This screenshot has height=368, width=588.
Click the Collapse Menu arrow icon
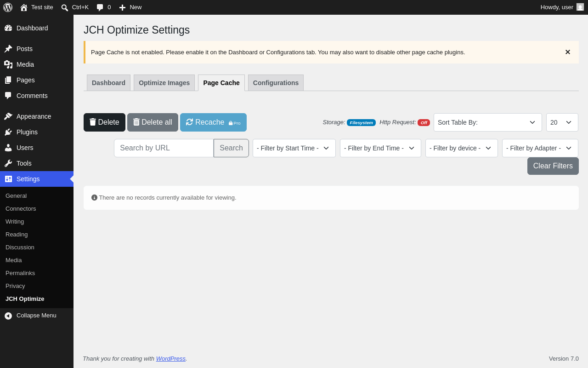pyautogui.click(x=8, y=316)
